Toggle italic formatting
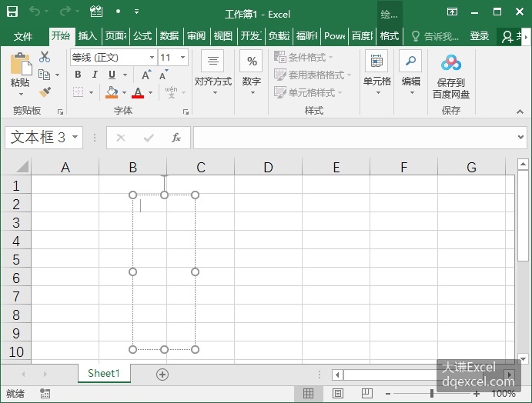Screen dimensions: 532x403 click(95, 75)
